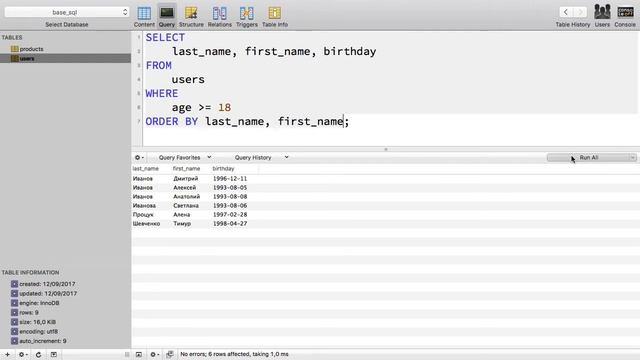Image resolution: width=640 pixels, height=360 pixels.
Task: Click the pane splitter handle below the editor
Action: (386, 149)
